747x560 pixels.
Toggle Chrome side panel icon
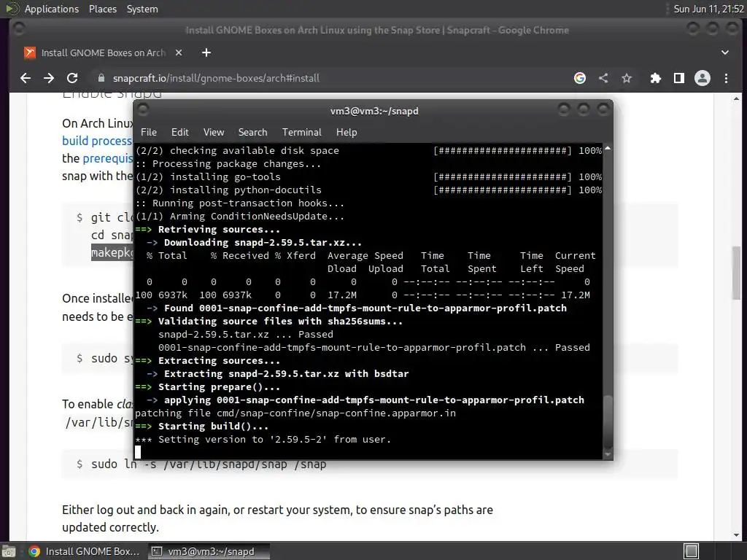[679, 78]
